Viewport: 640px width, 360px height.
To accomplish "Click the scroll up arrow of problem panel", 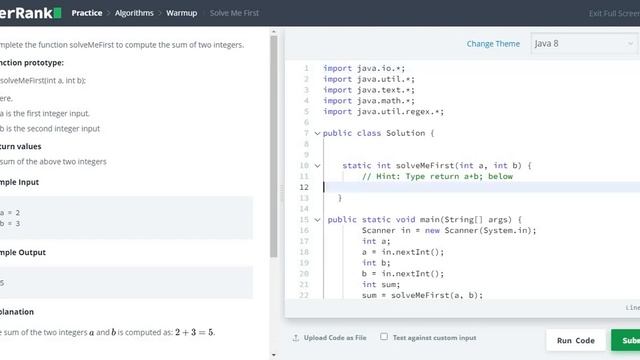I will tap(274, 31).
